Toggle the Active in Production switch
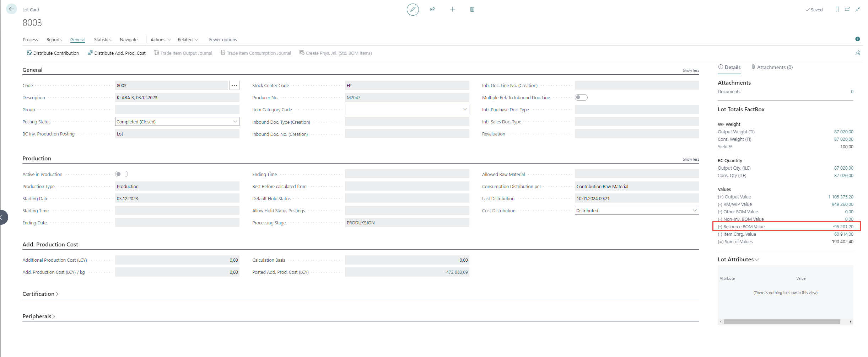The image size is (868, 357). click(x=122, y=174)
